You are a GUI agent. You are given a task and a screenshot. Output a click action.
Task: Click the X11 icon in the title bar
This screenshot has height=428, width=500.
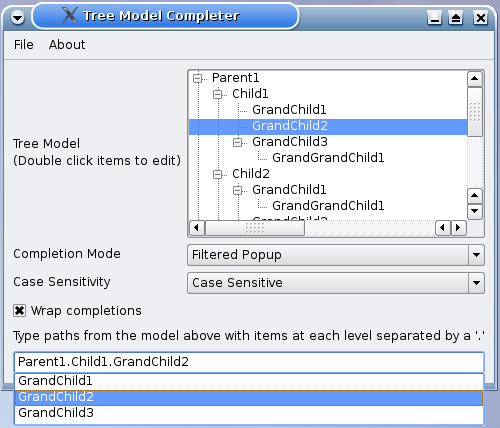tap(70, 15)
